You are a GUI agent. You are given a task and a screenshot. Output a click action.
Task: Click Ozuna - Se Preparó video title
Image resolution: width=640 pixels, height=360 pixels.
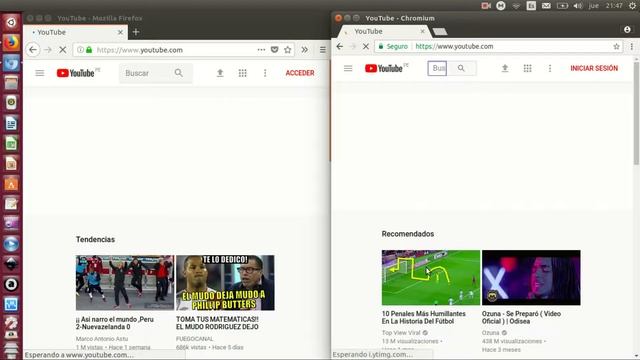[521, 318]
